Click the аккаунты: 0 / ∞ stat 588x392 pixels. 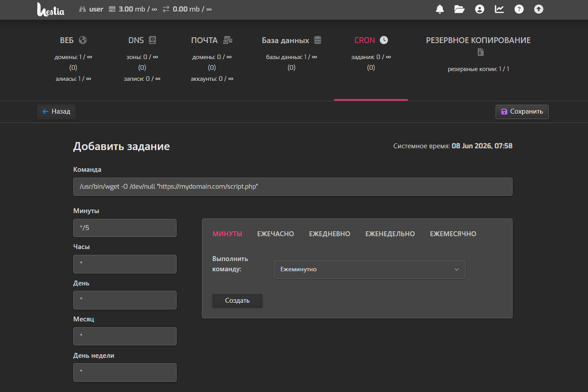[x=212, y=79]
